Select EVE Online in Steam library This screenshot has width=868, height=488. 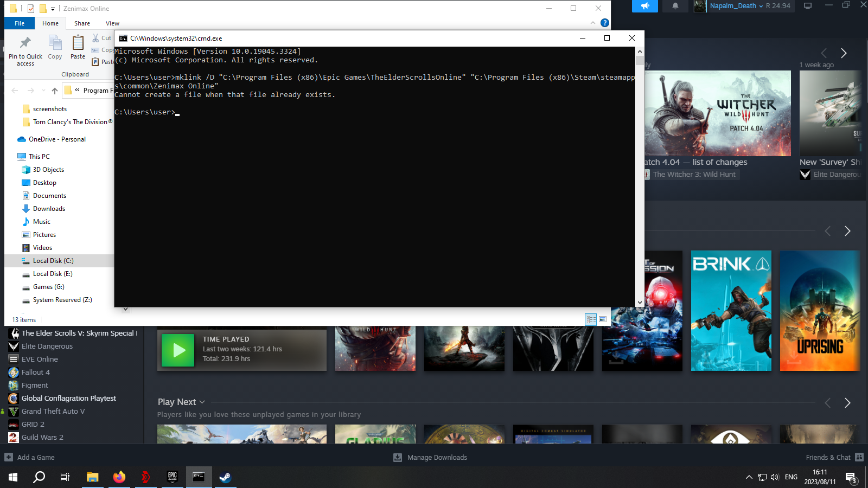(40, 359)
